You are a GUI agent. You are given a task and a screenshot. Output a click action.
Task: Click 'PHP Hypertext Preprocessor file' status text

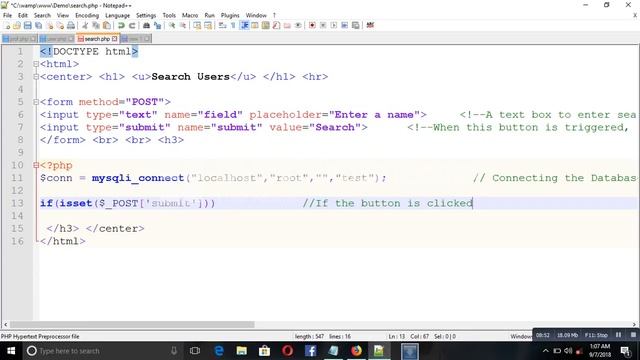pos(40,336)
